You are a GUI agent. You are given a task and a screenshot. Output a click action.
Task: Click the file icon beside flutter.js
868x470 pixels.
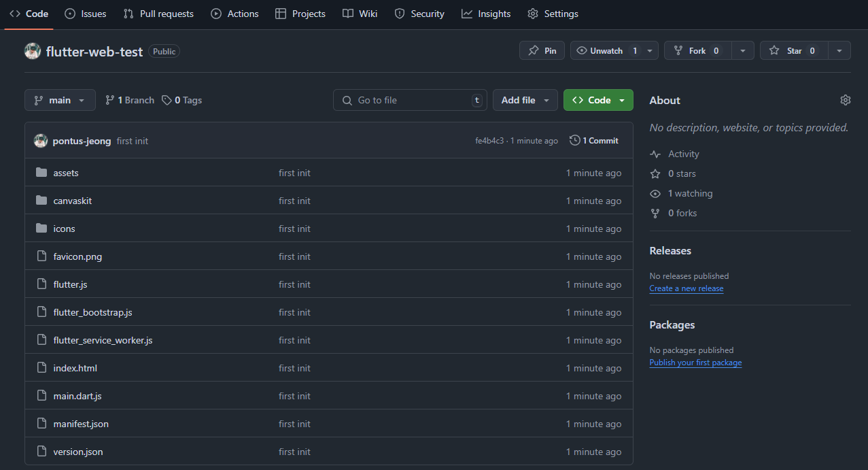pos(41,284)
